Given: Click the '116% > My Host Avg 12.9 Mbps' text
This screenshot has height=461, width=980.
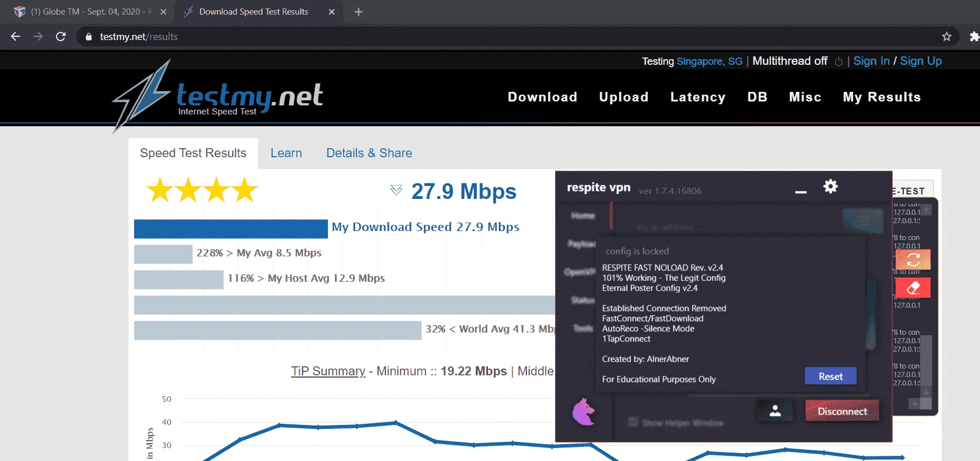Looking at the screenshot, I should pyautogui.click(x=306, y=278).
